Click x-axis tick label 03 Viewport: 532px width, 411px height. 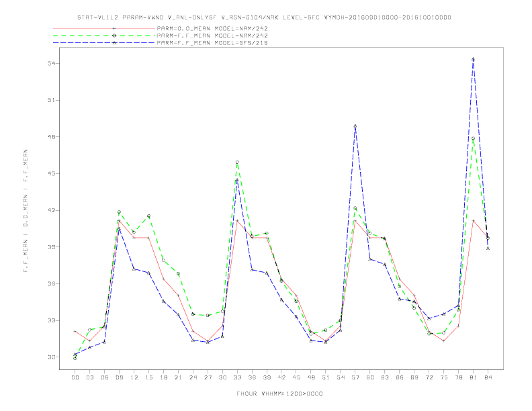click(x=89, y=377)
